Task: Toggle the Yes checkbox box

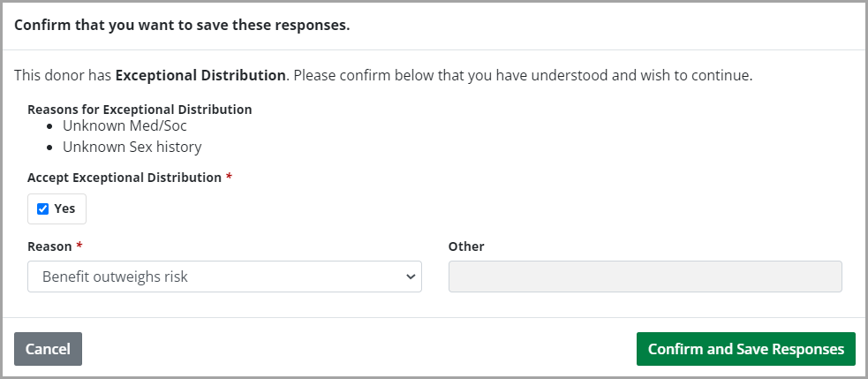Action: pos(42,209)
